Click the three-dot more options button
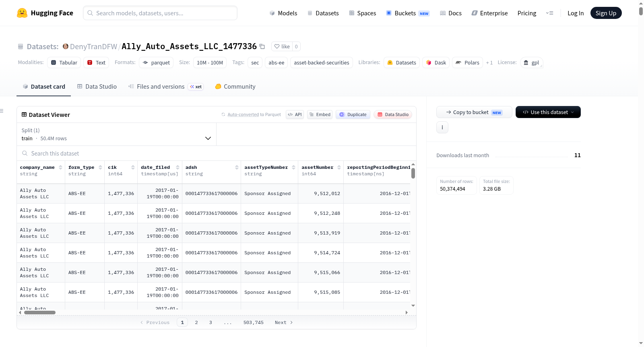This screenshot has height=347, width=644. pos(442,127)
